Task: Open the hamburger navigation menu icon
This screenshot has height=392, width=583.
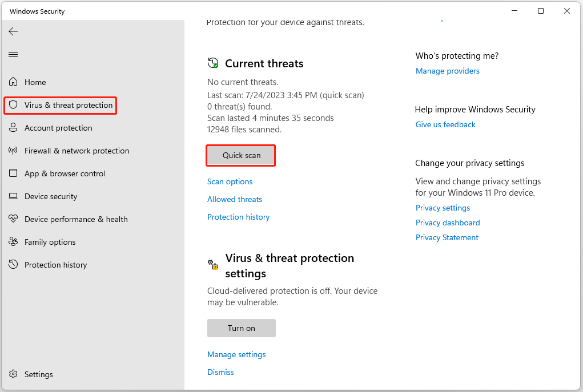Action: click(x=13, y=54)
